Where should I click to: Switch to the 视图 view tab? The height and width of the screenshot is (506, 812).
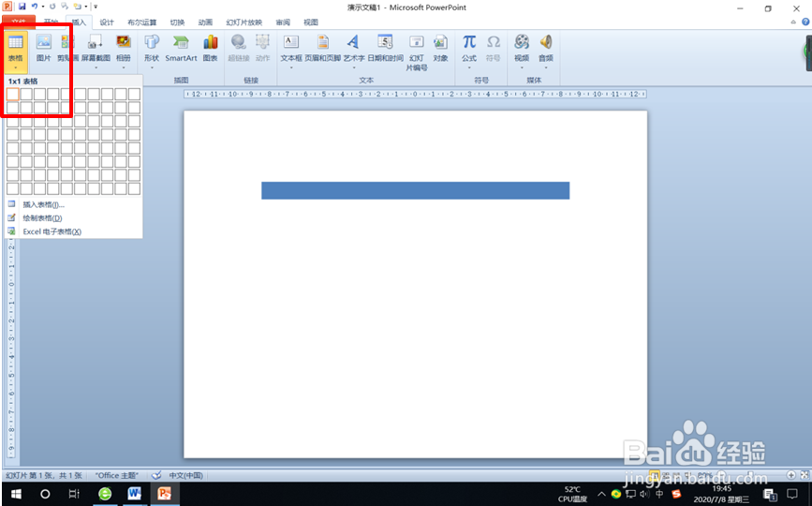tap(311, 22)
